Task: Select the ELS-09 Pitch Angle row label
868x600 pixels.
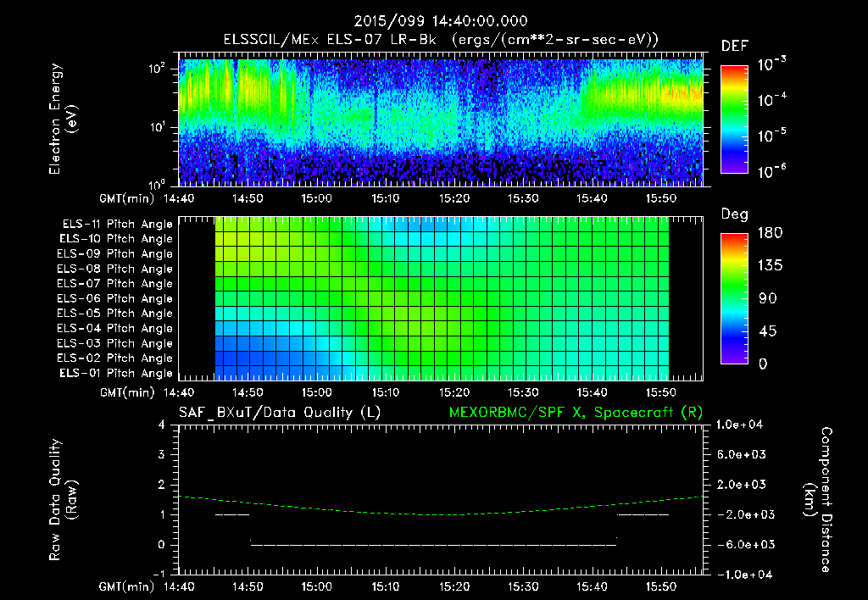Action: coord(115,254)
